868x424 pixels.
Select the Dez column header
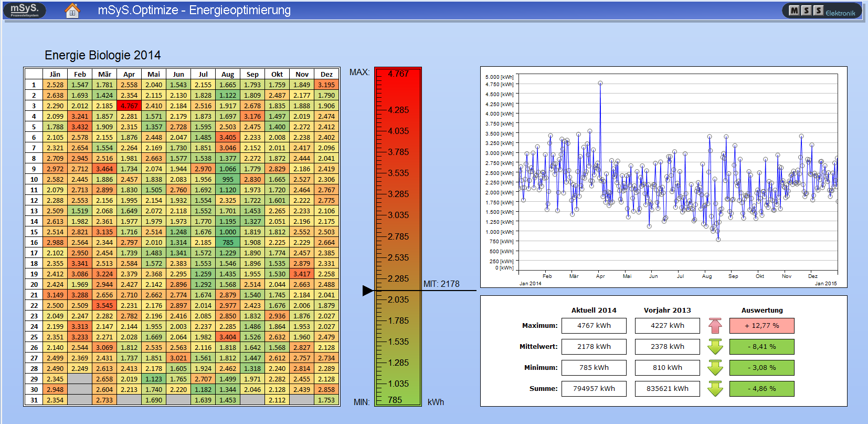pos(326,74)
